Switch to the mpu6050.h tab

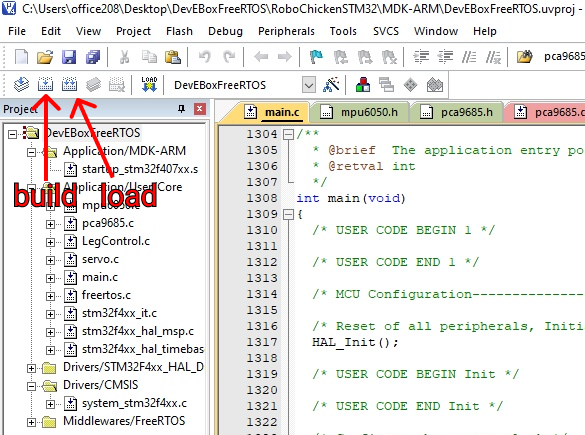pyautogui.click(x=360, y=112)
